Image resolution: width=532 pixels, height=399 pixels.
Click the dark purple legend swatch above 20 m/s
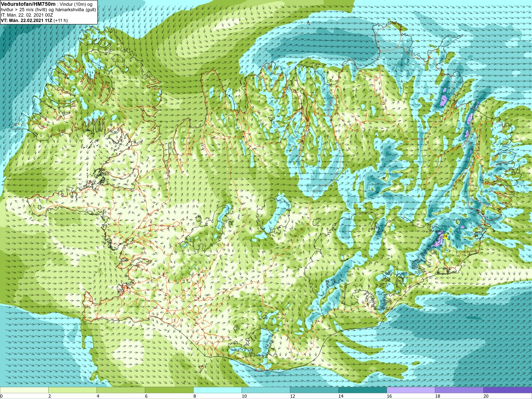click(x=507, y=390)
